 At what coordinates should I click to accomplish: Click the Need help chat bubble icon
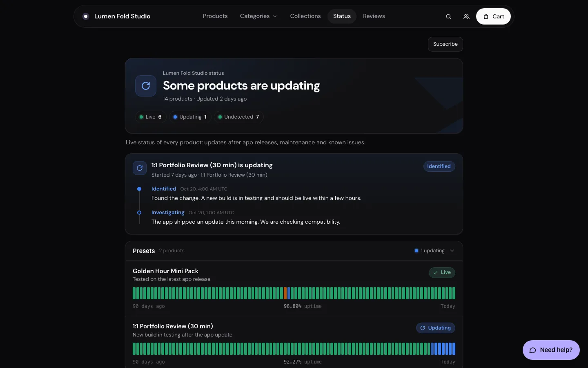(x=532, y=350)
